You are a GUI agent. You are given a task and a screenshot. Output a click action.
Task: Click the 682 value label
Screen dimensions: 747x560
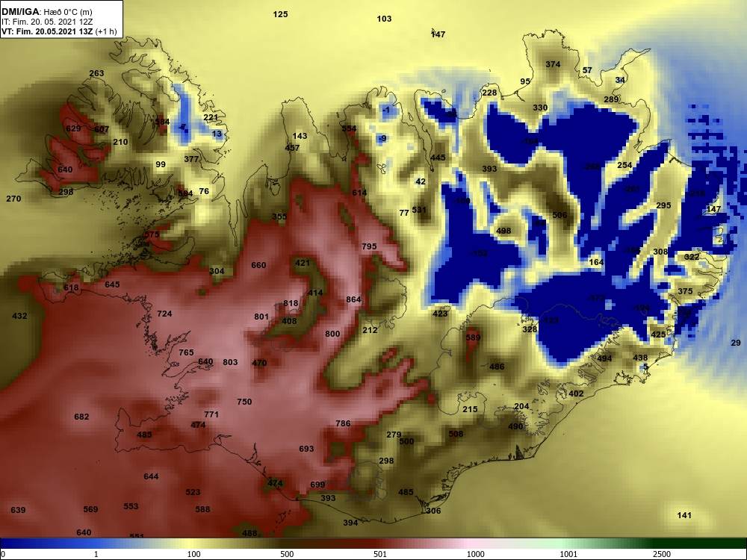[x=81, y=417]
